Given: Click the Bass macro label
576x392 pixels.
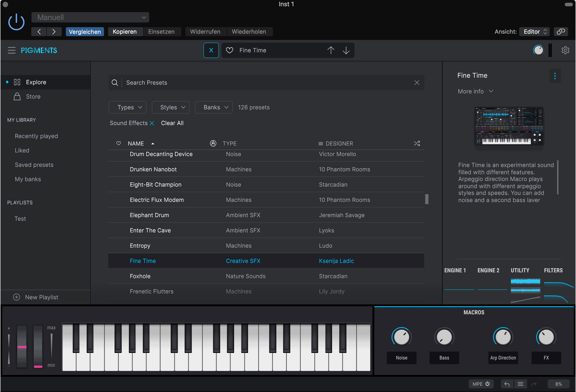Looking at the screenshot, I should (444, 358).
